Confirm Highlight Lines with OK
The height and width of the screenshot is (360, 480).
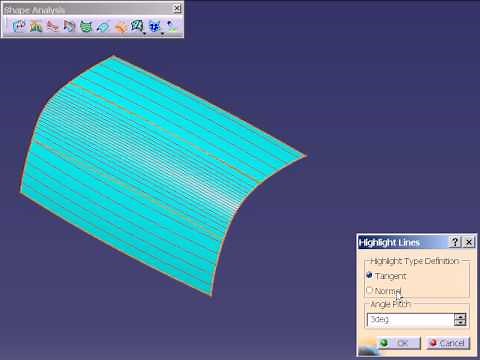399,343
